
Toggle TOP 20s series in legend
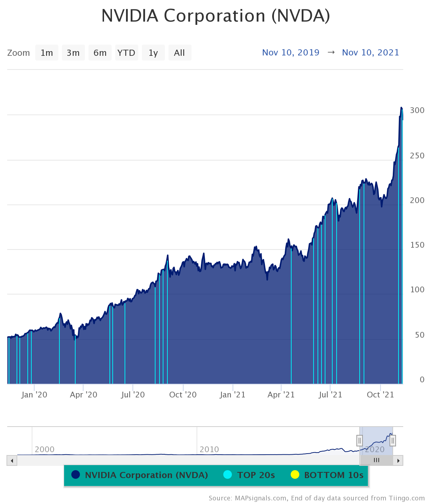pyautogui.click(x=249, y=475)
